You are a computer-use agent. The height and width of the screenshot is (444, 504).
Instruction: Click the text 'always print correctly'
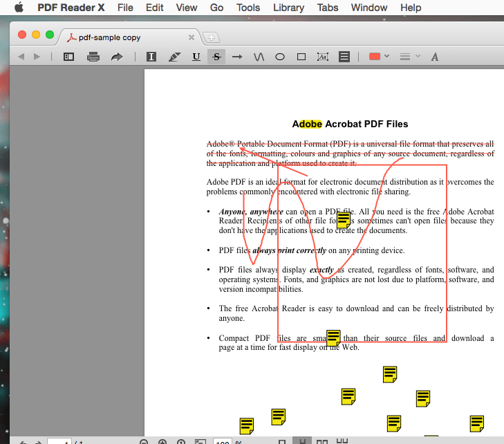289,250
